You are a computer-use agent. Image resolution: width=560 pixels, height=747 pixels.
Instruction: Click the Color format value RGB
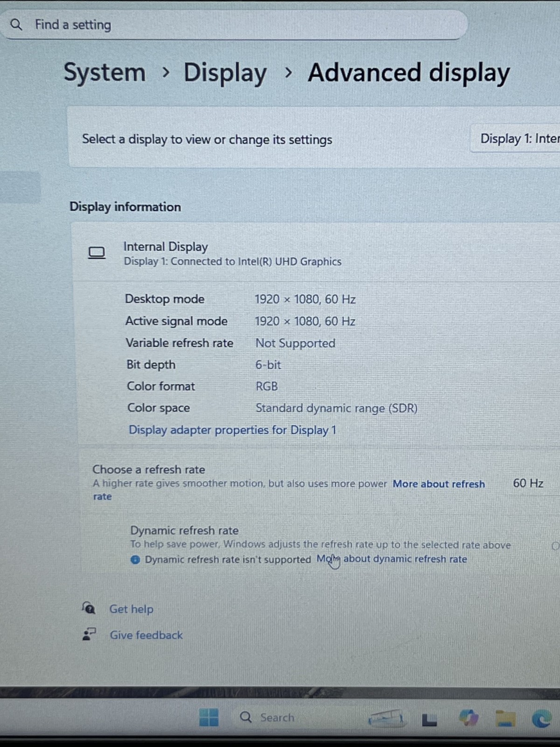tap(267, 386)
